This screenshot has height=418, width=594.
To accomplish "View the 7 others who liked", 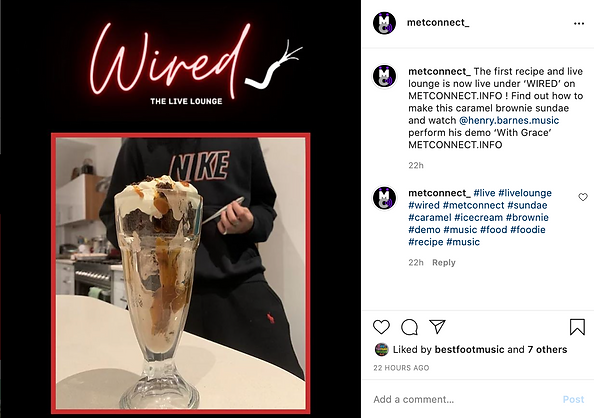I will pos(547,349).
